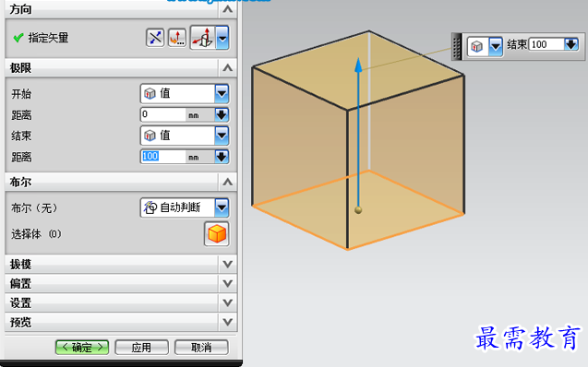Expand the 拔模 section
Viewport: 588px width, 367px height.
pos(227,265)
